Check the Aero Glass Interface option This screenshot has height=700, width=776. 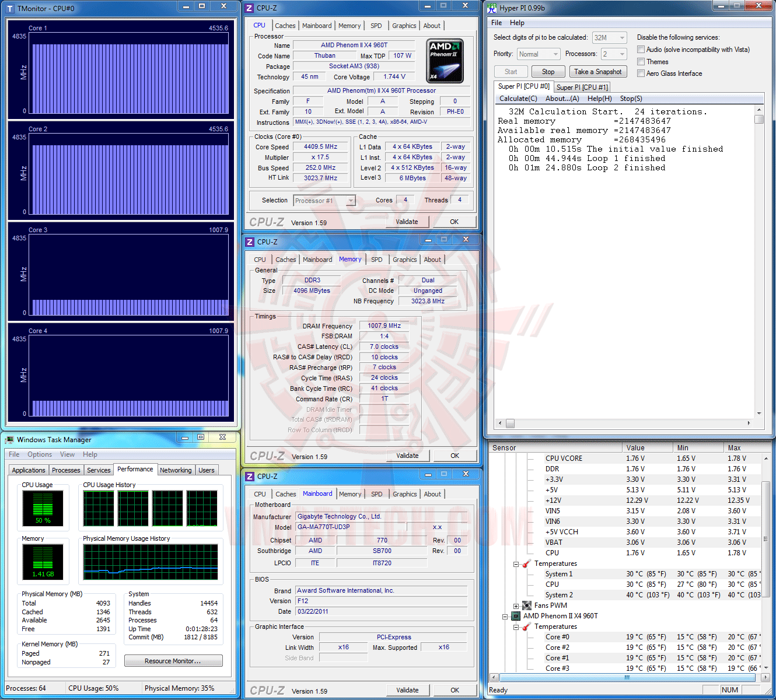click(x=641, y=73)
